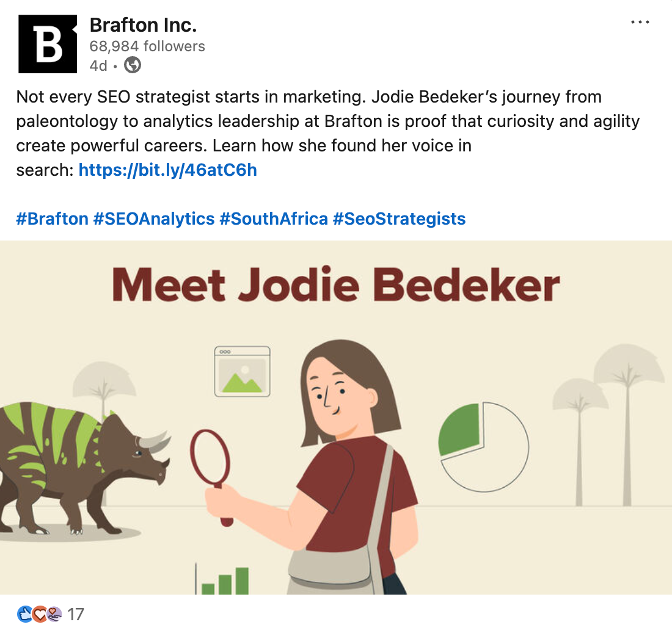Open the Brafton Inc. company page name

click(x=143, y=25)
